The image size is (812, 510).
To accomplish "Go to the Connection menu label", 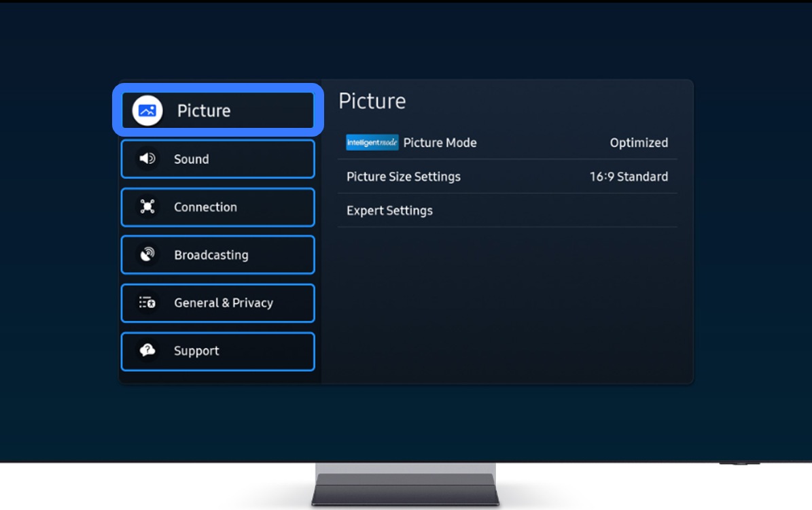I will (x=205, y=207).
